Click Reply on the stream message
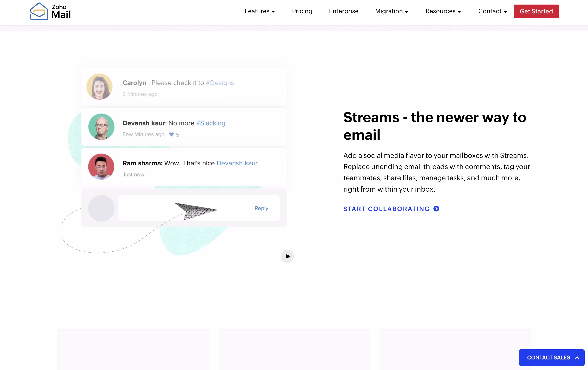Viewport: 588px width, 370px height. pyautogui.click(x=261, y=208)
